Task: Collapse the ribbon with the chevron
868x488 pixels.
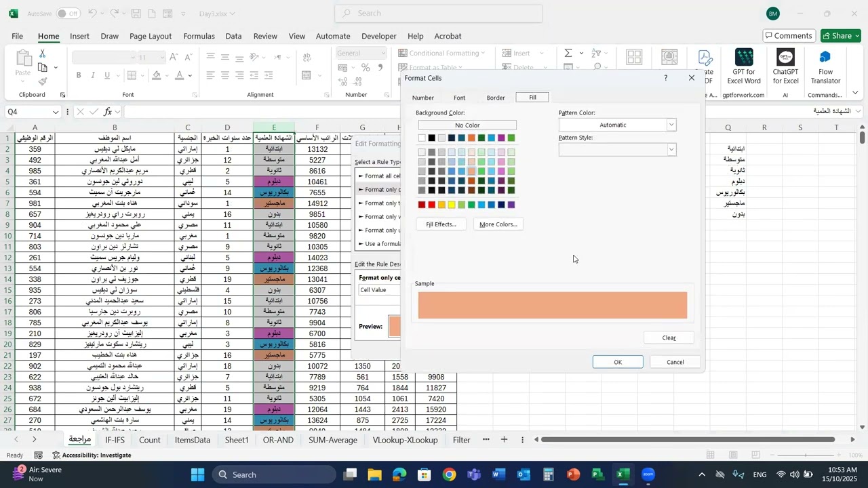Action: (855, 93)
